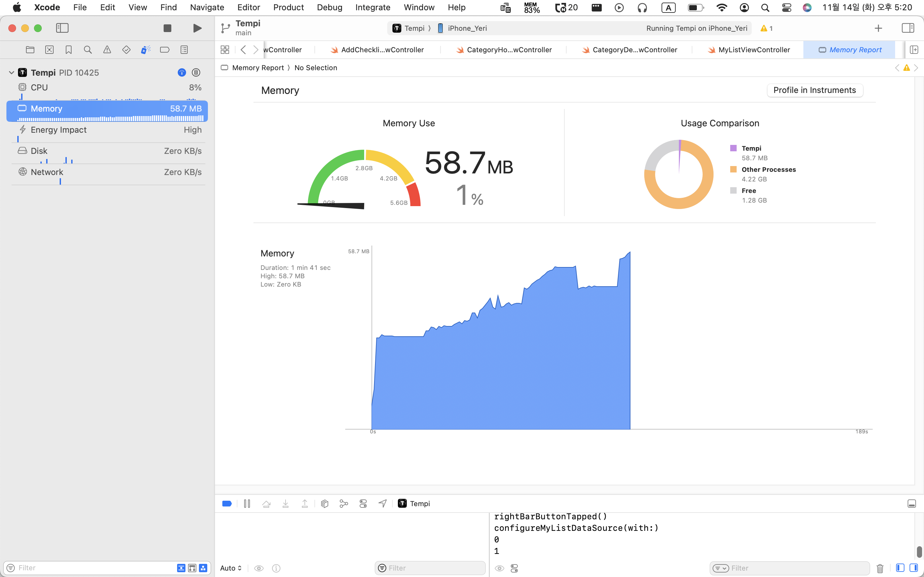
Task: Click Profile in Instruments button
Action: tap(814, 90)
